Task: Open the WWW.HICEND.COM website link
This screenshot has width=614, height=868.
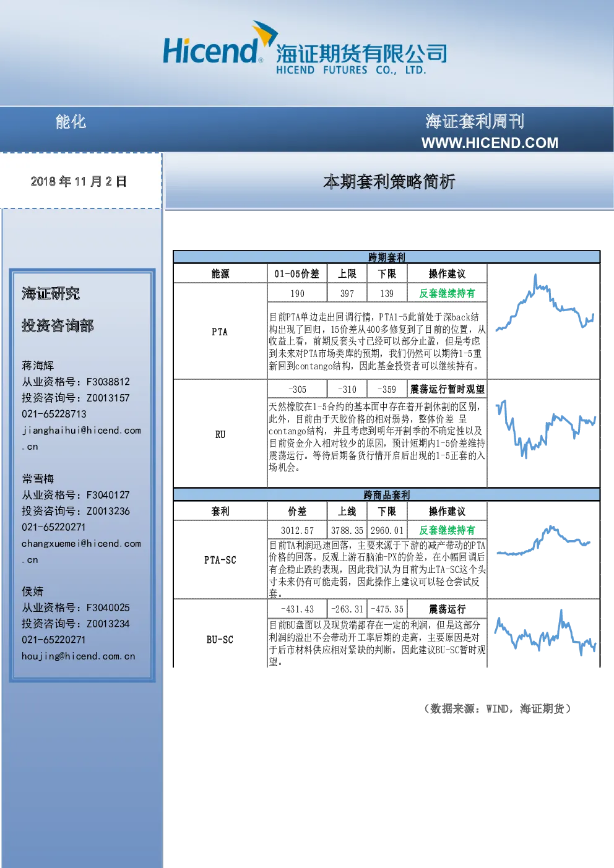Action: [490, 143]
